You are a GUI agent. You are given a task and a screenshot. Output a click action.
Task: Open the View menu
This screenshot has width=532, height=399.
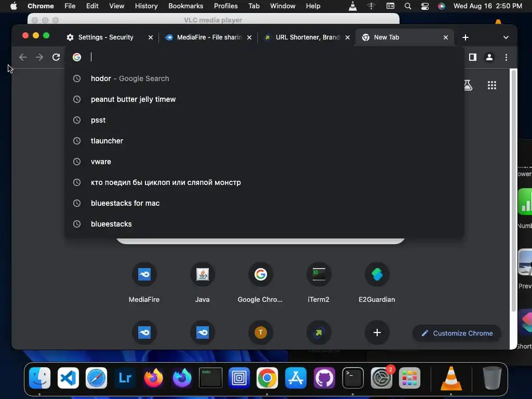[x=117, y=6]
